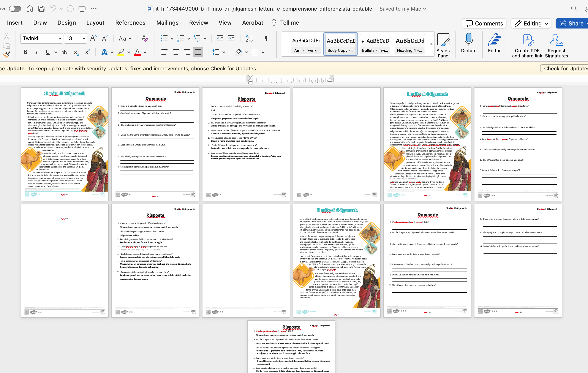Viewport: 588px width, 373px height.
Task: Switch to the Layout tab
Action: click(95, 23)
